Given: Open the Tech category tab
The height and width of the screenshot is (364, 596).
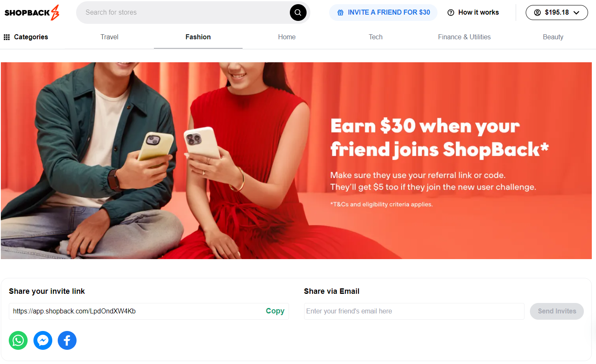Looking at the screenshot, I should [x=376, y=37].
